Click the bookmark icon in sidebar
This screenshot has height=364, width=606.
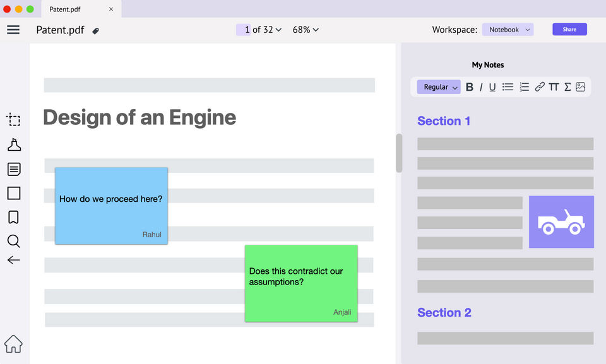pos(13,217)
